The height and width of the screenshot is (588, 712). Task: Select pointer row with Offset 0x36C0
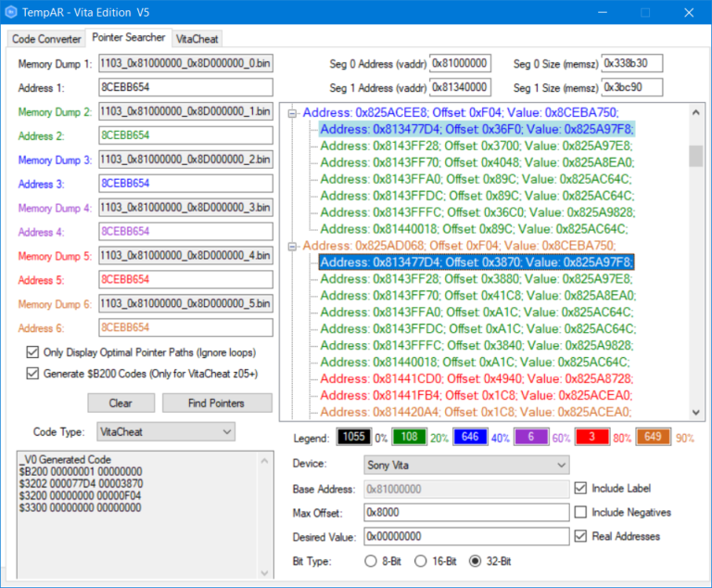click(x=477, y=212)
